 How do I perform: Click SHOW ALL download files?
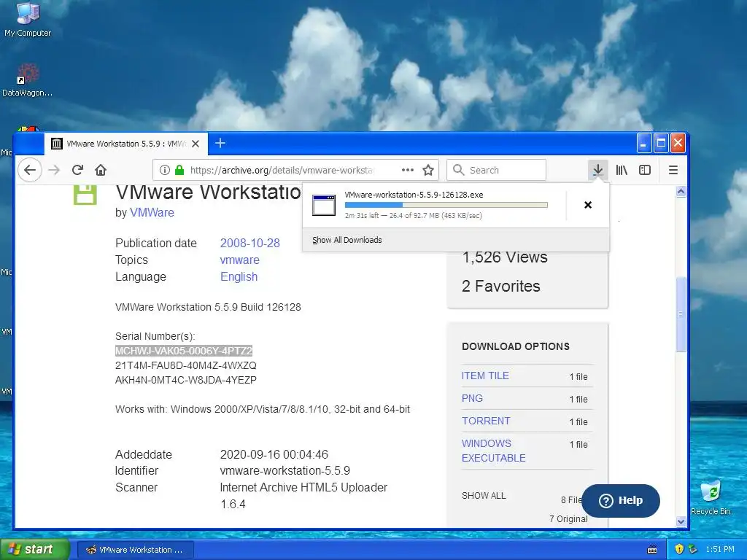(x=484, y=496)
